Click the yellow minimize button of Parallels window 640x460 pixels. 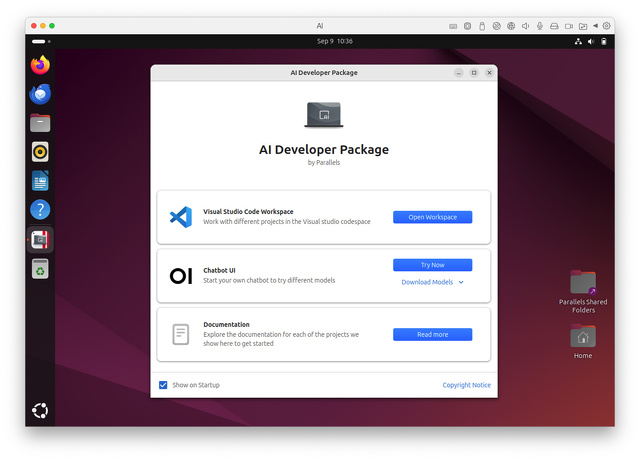pos(43,26)
